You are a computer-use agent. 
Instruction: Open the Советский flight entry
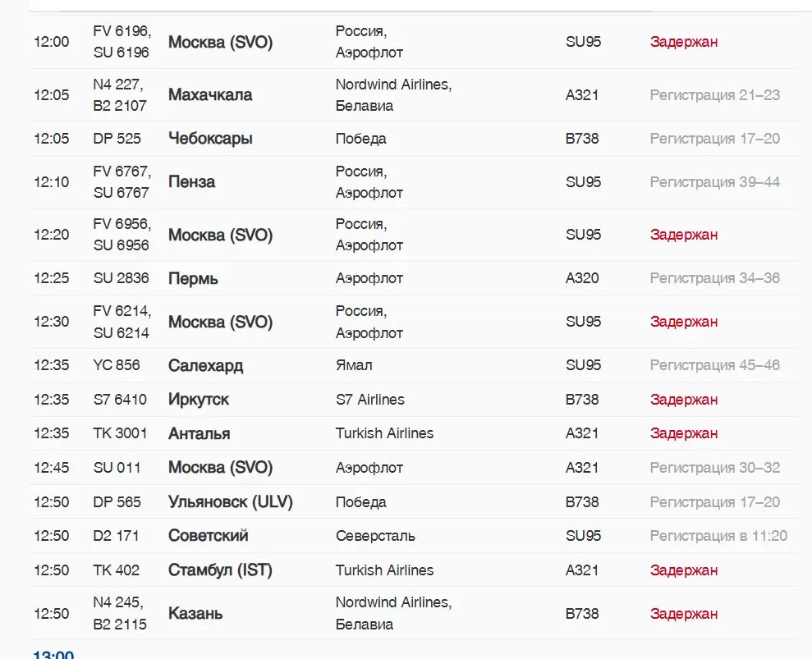[208, 536]
